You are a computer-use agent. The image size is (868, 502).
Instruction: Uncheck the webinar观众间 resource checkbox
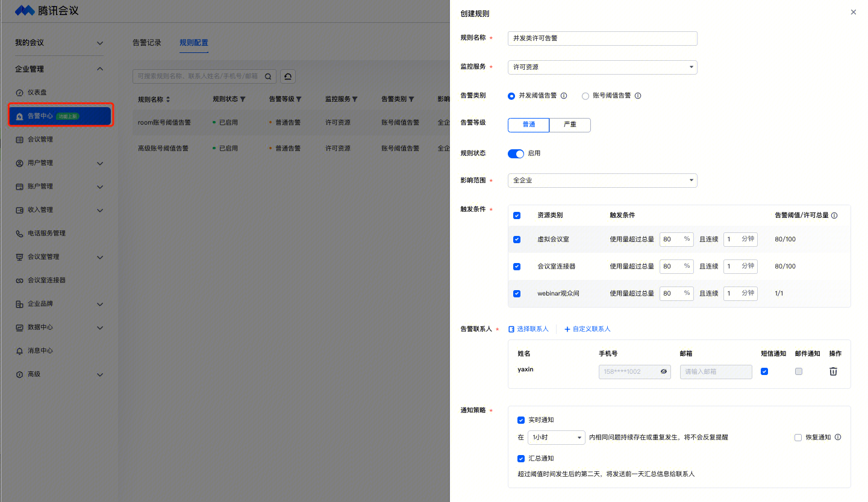point(517,294)
